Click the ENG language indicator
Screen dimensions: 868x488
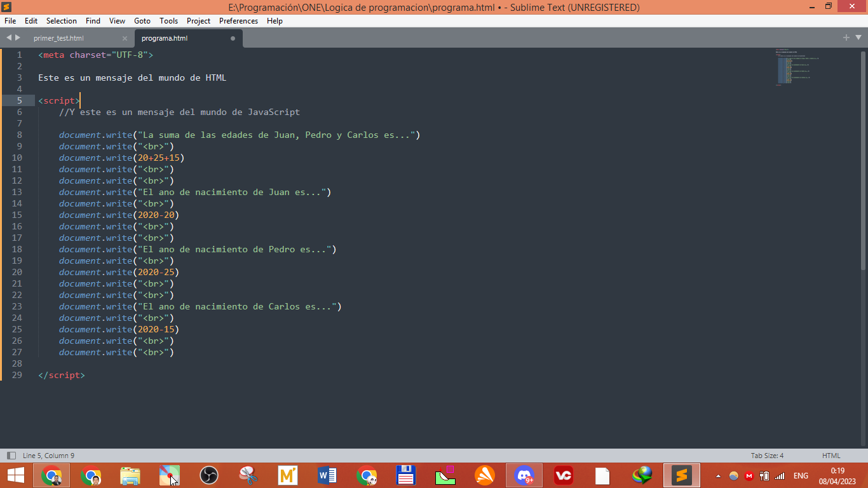coord(801,475)
